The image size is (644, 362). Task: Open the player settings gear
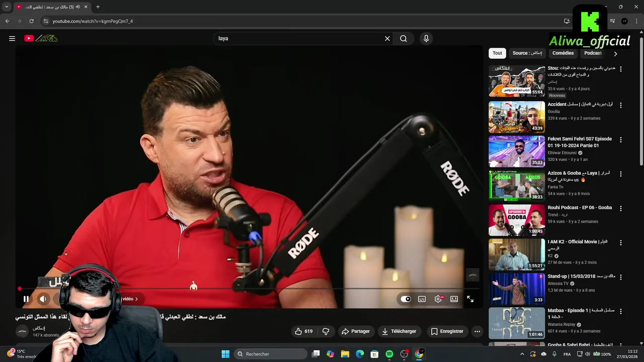tap(438, 299)
